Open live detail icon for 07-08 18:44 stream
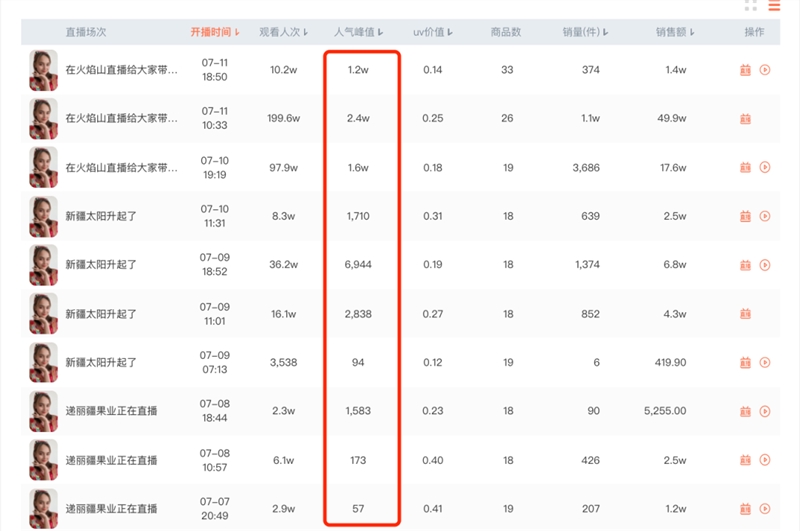 (x=745, y=411)
